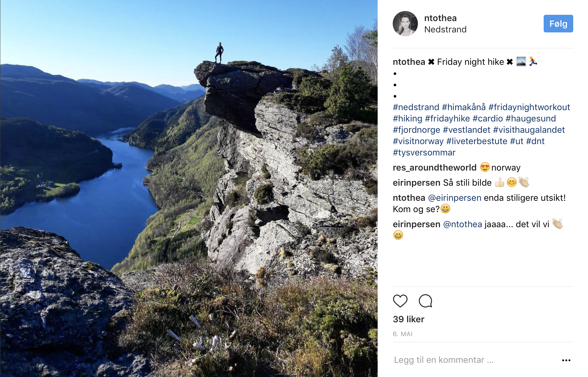View the 39 liker likes list
Screen dimensions: 588x377
[x=408, y=319]
